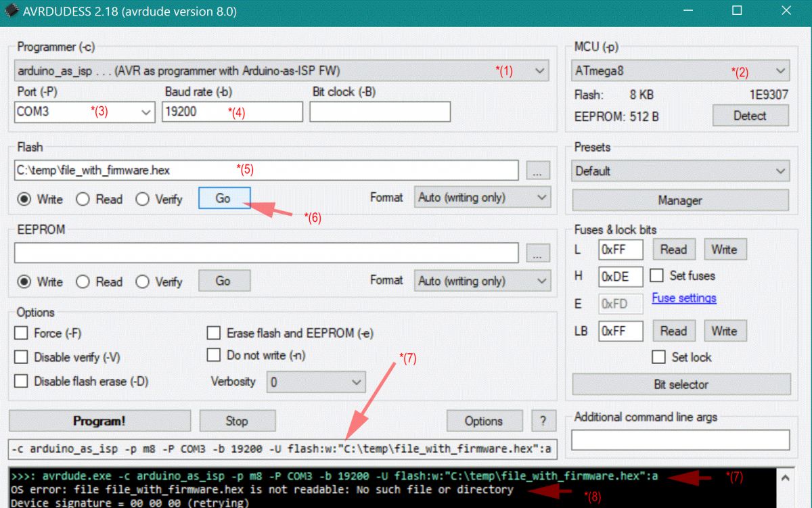The image size is (812, 508).
Task: Enable the Set fuses checkbox
Action: click(x=657, y=275)
